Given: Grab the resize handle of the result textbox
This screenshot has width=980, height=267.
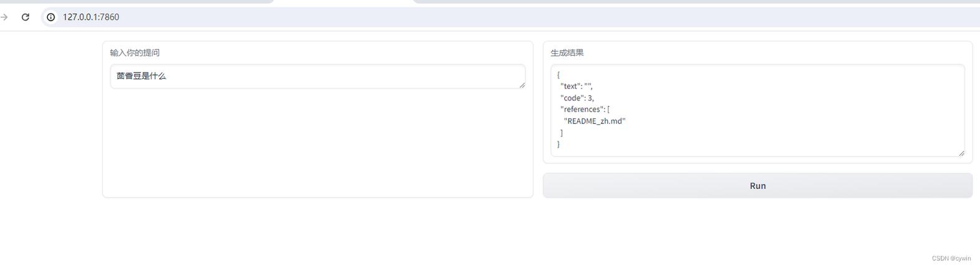Looking at the screenshot, I should click(961, 153).
